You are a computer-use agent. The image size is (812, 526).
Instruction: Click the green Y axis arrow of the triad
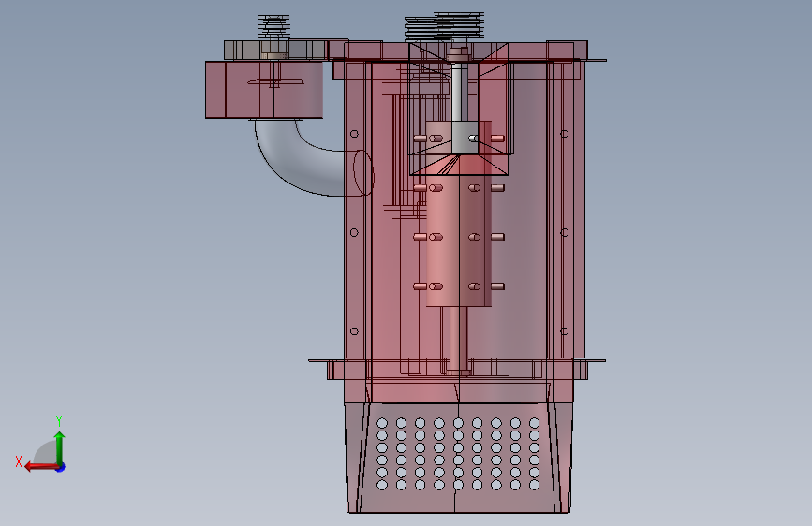(x=60, y=447)
